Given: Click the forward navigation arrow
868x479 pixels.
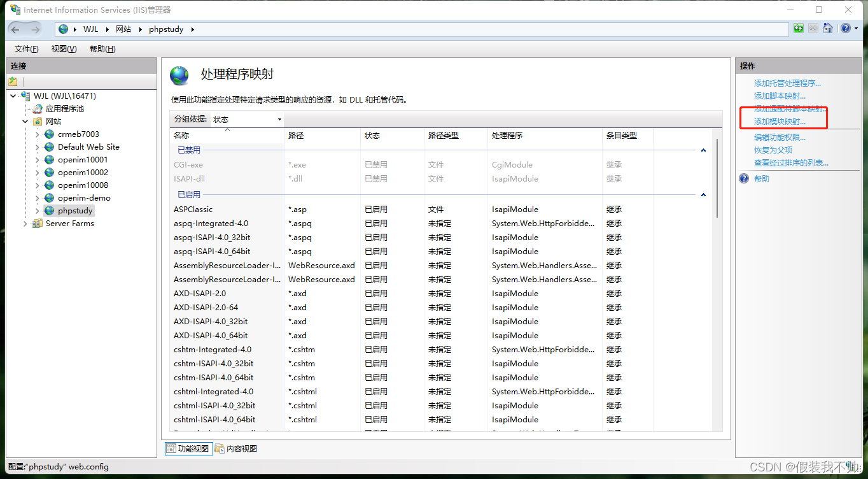Looking at the screenshot, I should (35, 29).
